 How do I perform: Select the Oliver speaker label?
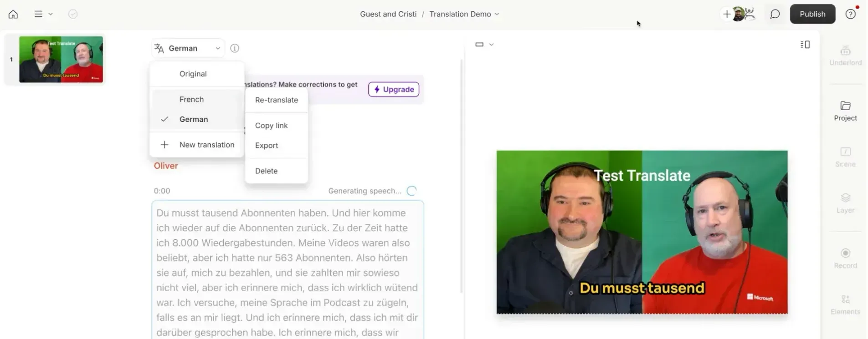tap(166, 166)
